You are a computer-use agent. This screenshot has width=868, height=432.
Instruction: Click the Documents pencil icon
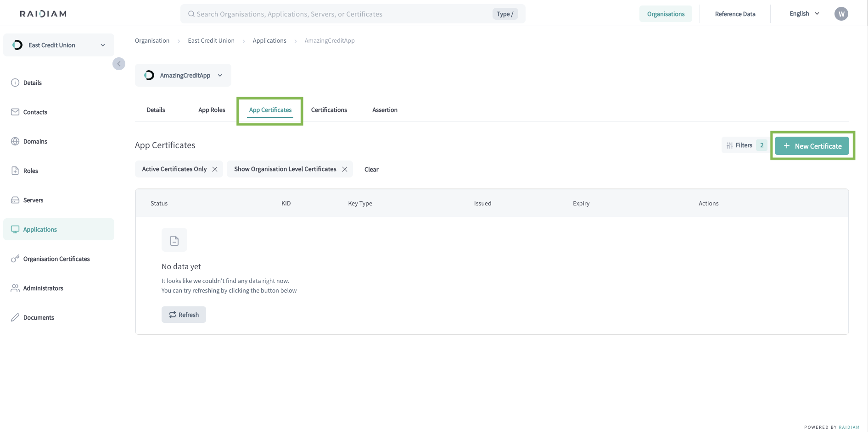[15, 317]
